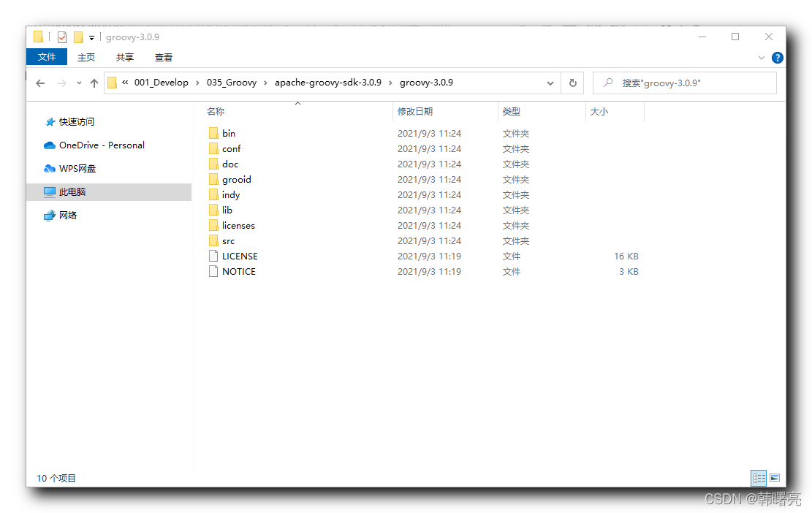Click the search groovy-3.0.9 input box
The height and width of the screenshot is (513, 812).
685,83
